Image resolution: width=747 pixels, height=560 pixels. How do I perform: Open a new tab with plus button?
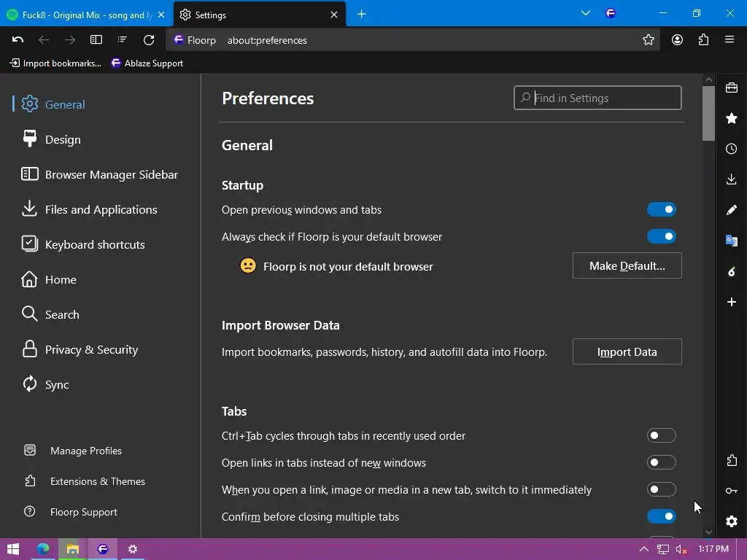(x=362, y=15)
